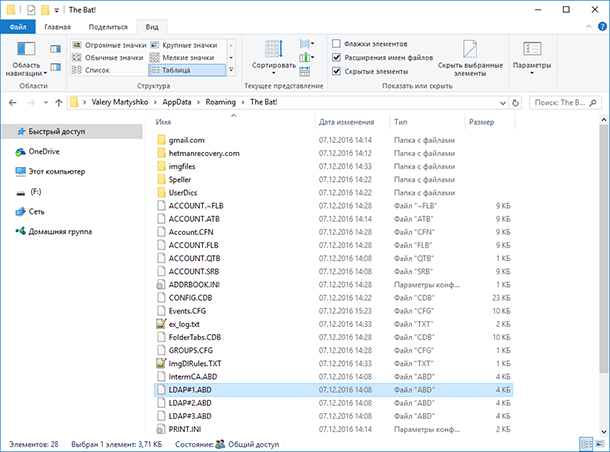Click Size all columns to fit icon

coord(305,71)
